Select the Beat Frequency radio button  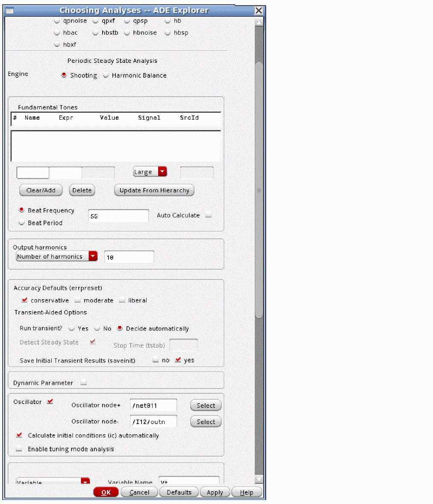21,210
